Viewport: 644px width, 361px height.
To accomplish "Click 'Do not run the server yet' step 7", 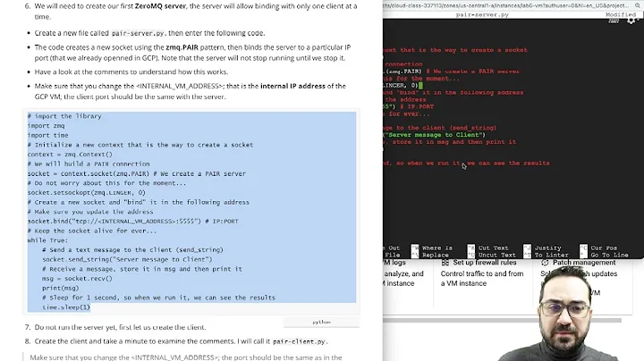I will [120, 327].
